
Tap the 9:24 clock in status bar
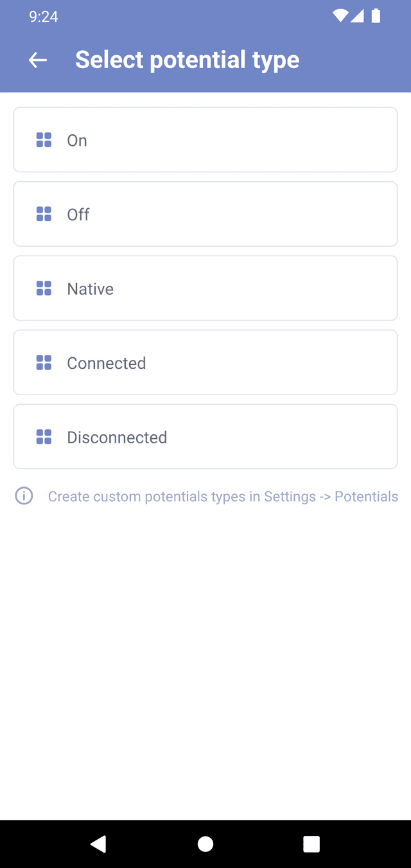(x=44, y=17)
